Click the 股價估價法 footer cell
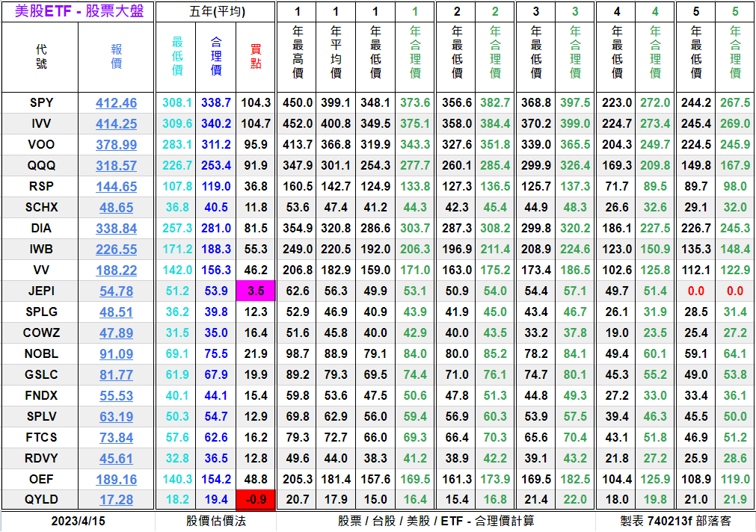 pos(215,521)
